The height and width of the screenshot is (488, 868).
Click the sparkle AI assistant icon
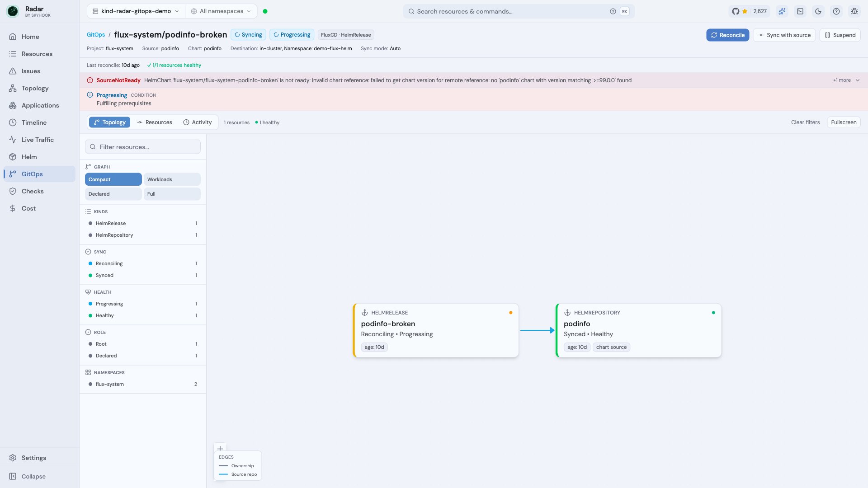click(782, 11)
